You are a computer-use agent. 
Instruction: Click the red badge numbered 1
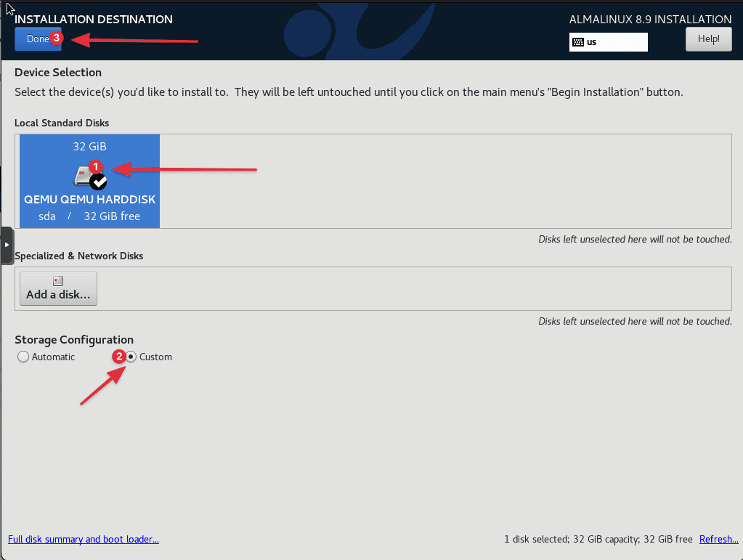coord(94,167)
